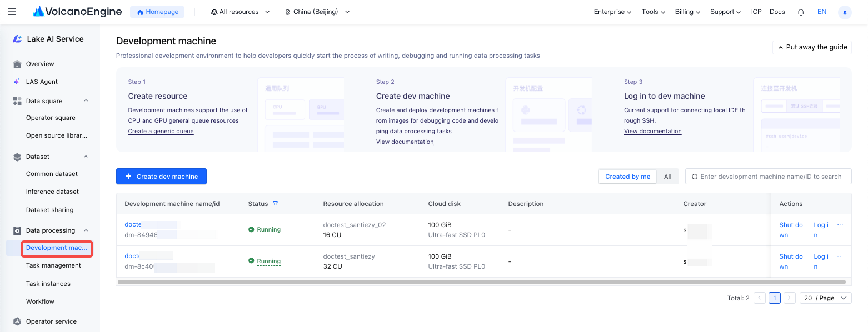Click the table horizontal scrollbar
This screenshot has height=332, width=868.
481,282
